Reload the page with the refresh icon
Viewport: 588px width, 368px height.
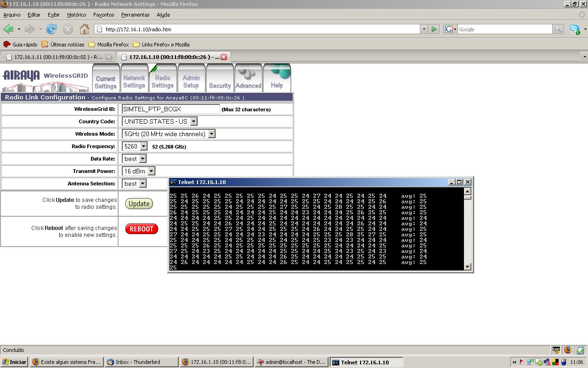[x=51, y=29]
